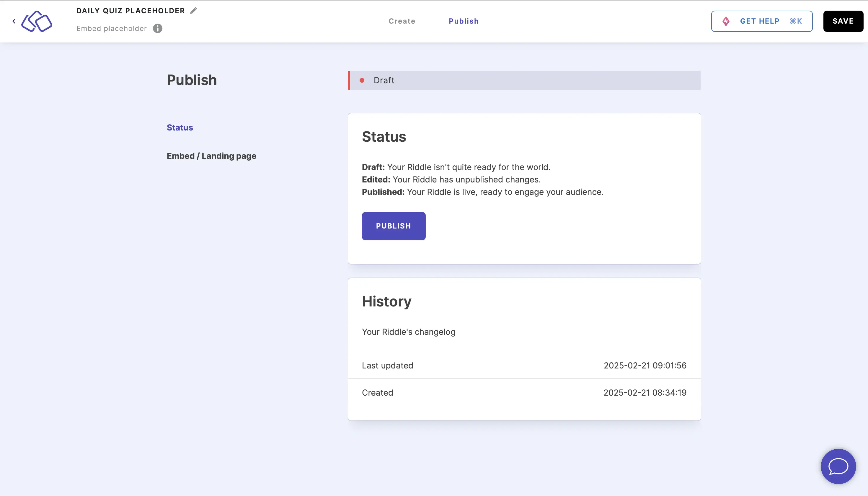This screenshot has height=496, width=868.
Task: Click the Embed placeholder subtitle
Action: [111, 28]
